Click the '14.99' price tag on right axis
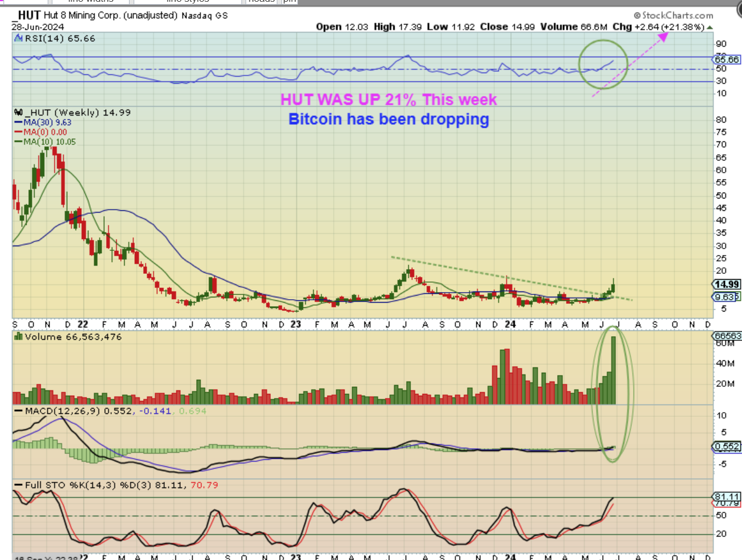The height and width of the screenshot is (560, 742). (726, 283)
